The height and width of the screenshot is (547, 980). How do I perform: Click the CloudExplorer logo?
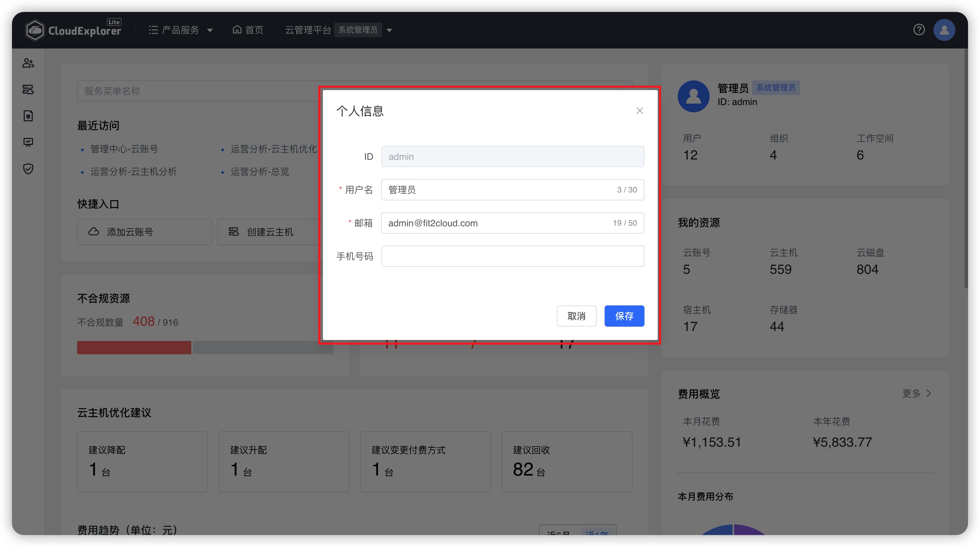click(x=73, y=30)
